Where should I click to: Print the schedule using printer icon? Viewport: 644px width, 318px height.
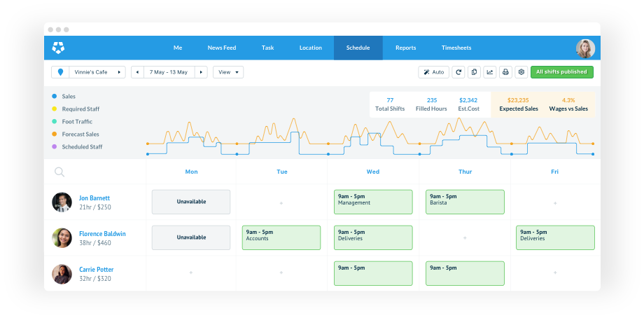tap(505, 72)
